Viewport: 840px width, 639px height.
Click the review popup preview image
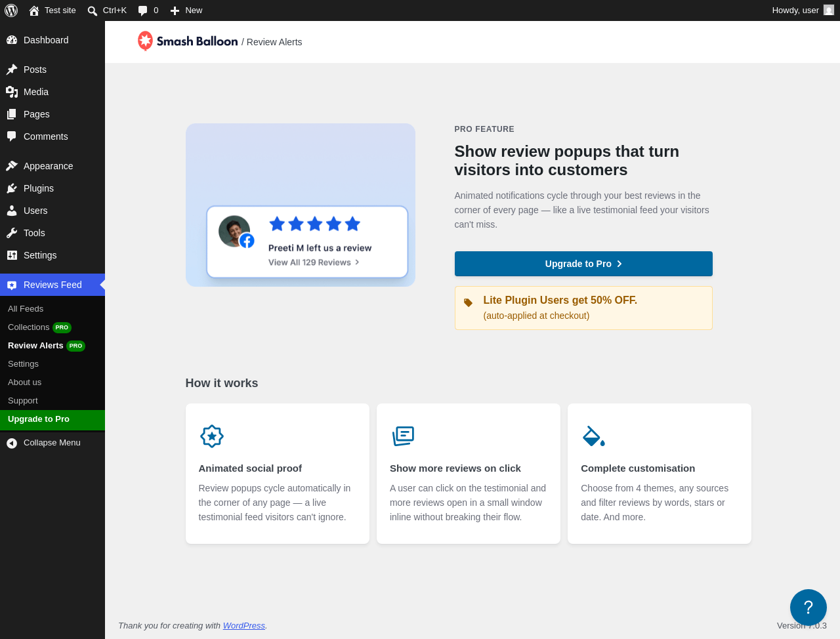tap(301, 205)
